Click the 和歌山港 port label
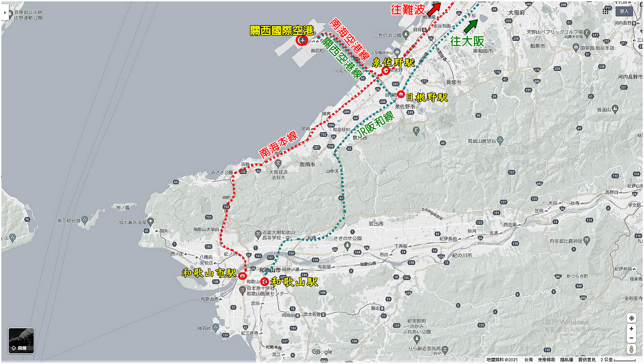Screen dimensions: 644x364 pyautogui.click(x=209, y=299)
